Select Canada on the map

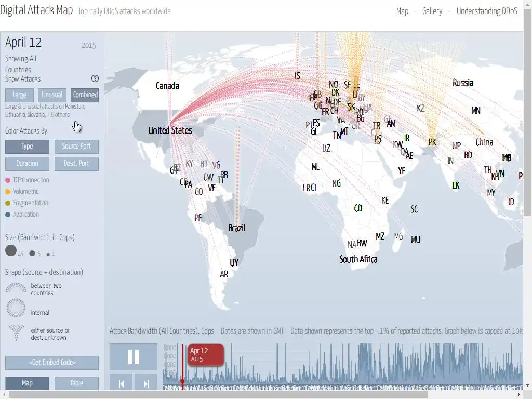tap(167, 86)
